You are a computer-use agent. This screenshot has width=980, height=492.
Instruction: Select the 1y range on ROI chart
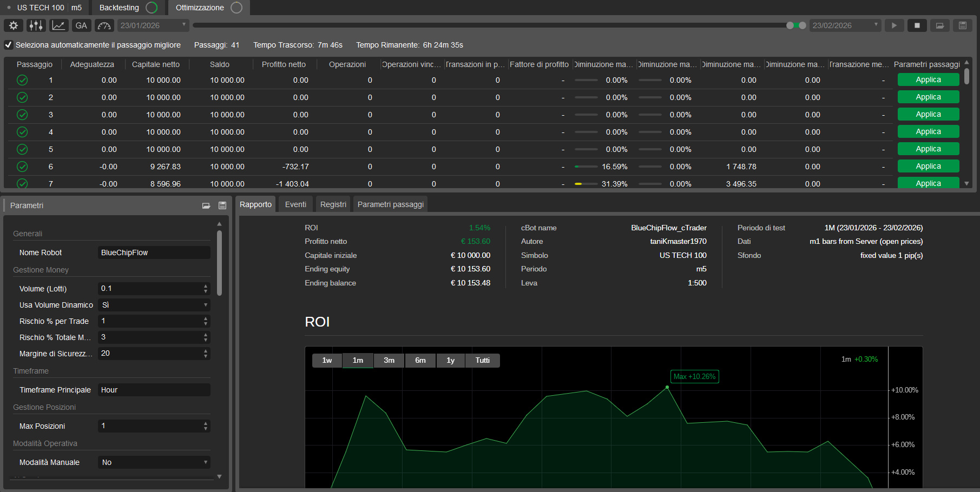click(450, 360)
